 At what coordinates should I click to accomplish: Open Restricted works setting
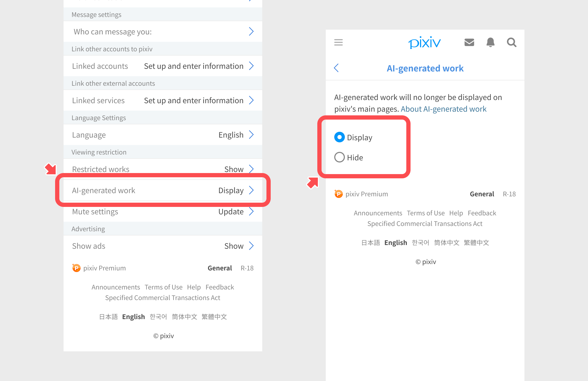click(163, 169)
